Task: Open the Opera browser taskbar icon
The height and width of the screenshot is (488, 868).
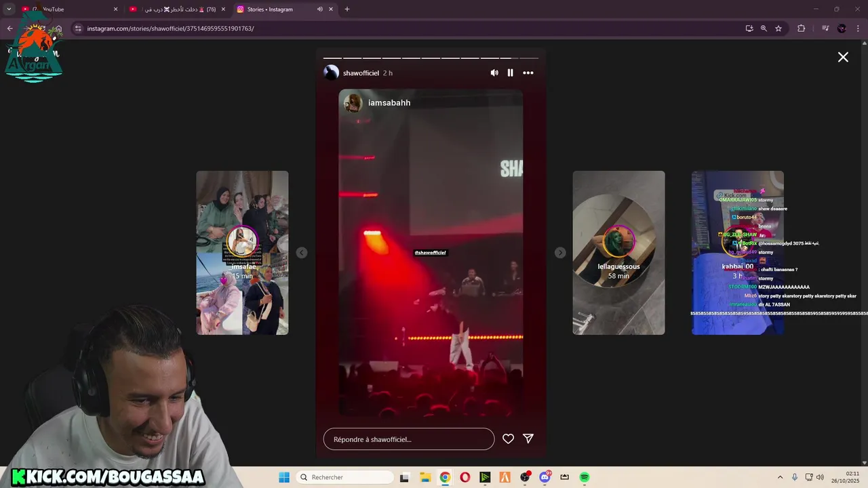Action: click(465, 477)
